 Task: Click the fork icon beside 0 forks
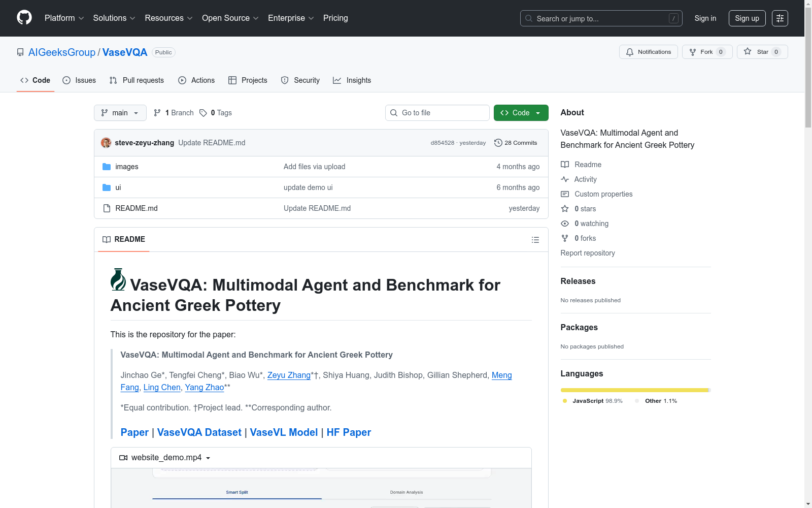click(565, 238)
